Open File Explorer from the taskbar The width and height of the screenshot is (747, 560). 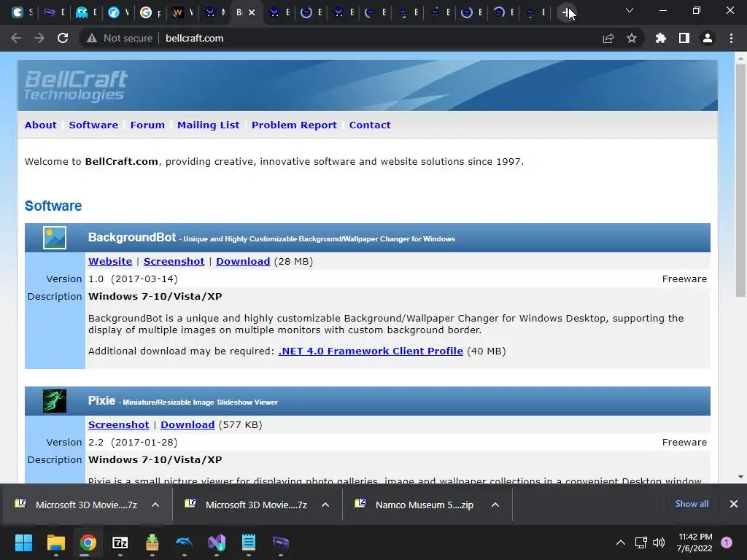55,542
